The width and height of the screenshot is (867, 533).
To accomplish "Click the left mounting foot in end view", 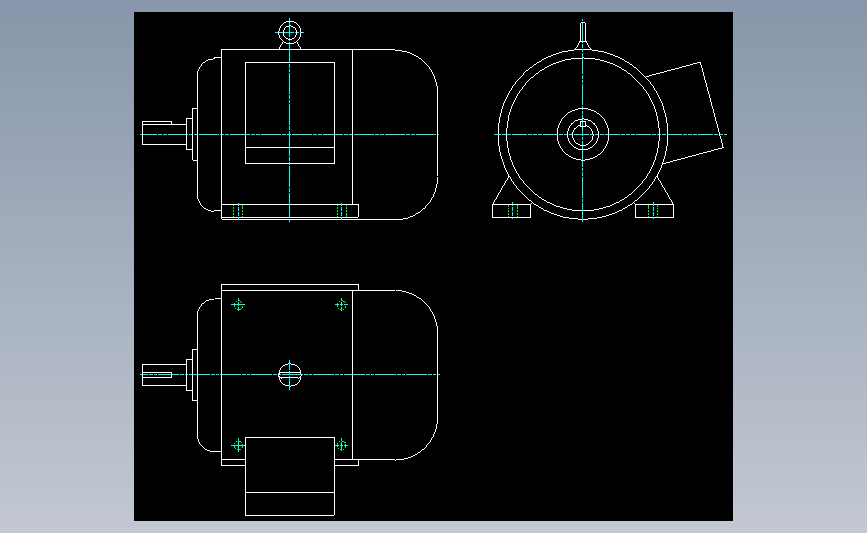I will pos(511,211).
